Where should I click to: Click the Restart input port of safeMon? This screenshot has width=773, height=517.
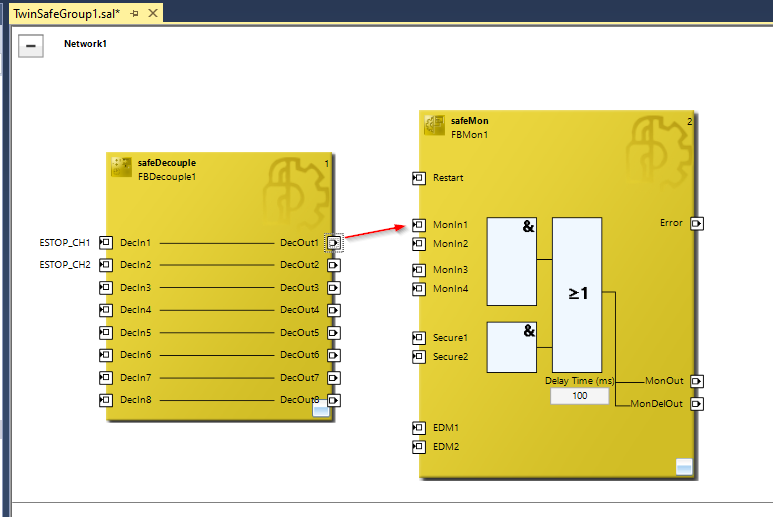419,178
